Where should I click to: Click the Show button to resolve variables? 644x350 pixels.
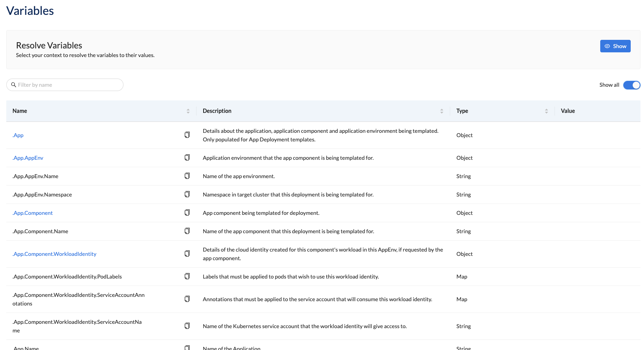click(x=615, y=46)
